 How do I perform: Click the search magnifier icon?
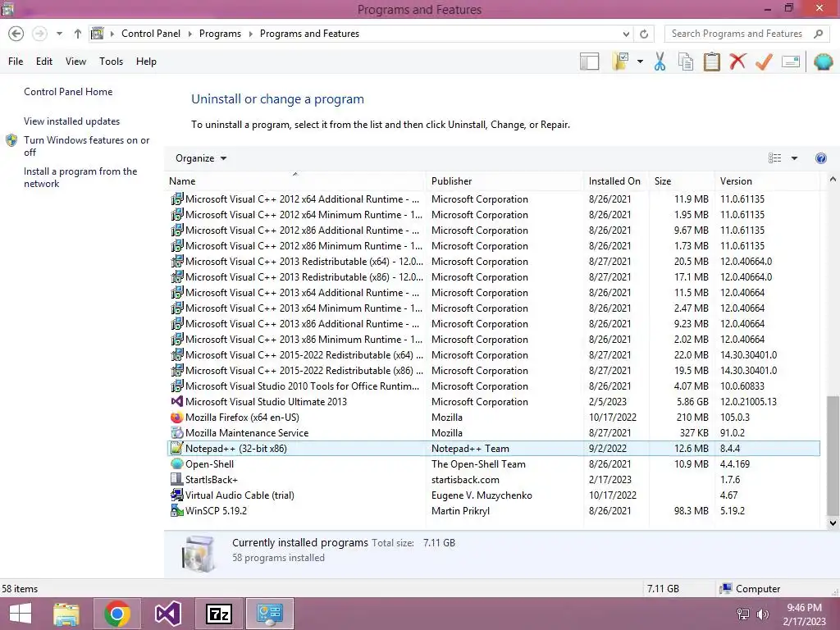point(818,34)
